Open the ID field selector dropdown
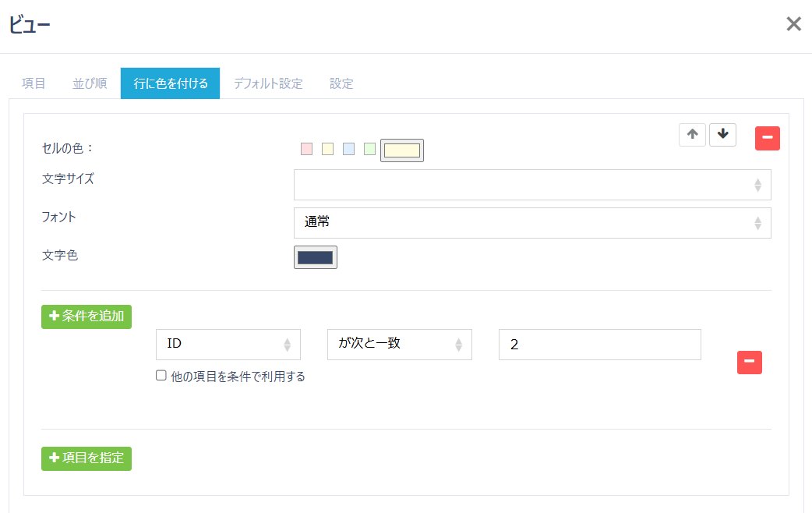Viewport: 812px width, 513px height. pos(228,344)
